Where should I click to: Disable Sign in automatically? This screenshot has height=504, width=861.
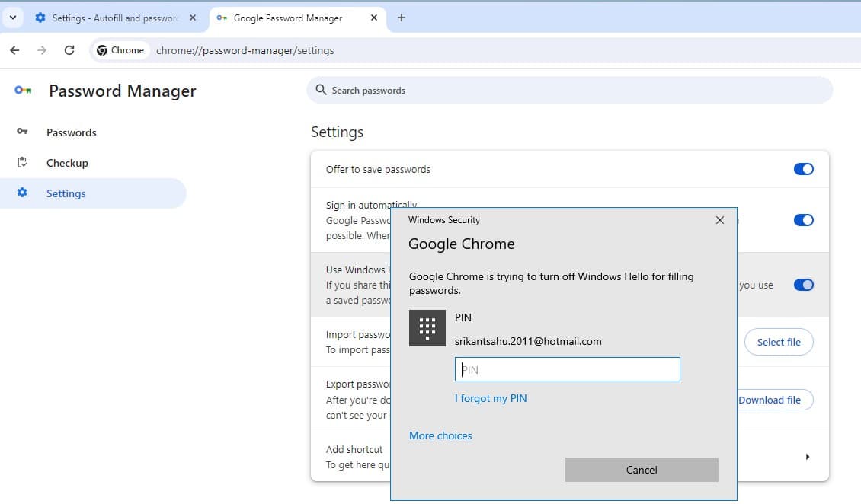pyautogui.click(x=804, y=219)
